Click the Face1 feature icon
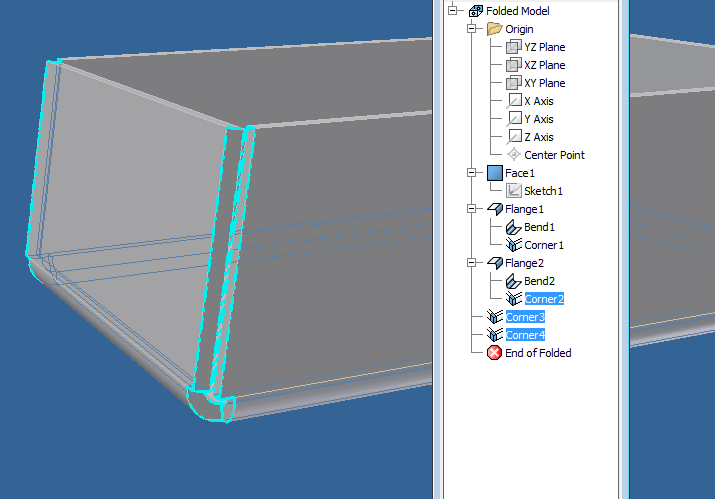This screenshot has width=715, height=499. point(495,173)
